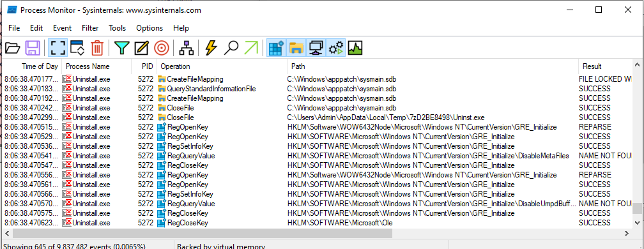Click the Path column header
This screenshot has height=249, width=644.
[433, 66]
